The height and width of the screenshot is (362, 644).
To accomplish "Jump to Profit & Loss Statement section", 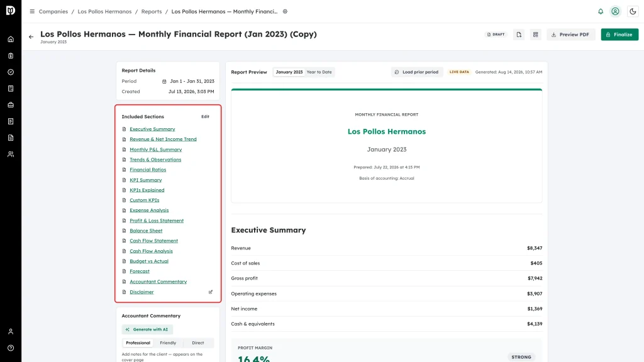I will (x=157, y=221).
